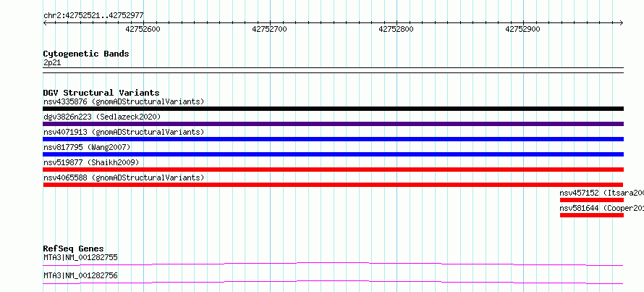Click the red bar for nsv4065588
Viewport: 644px width, 292px height.
(x=333, y=185)
